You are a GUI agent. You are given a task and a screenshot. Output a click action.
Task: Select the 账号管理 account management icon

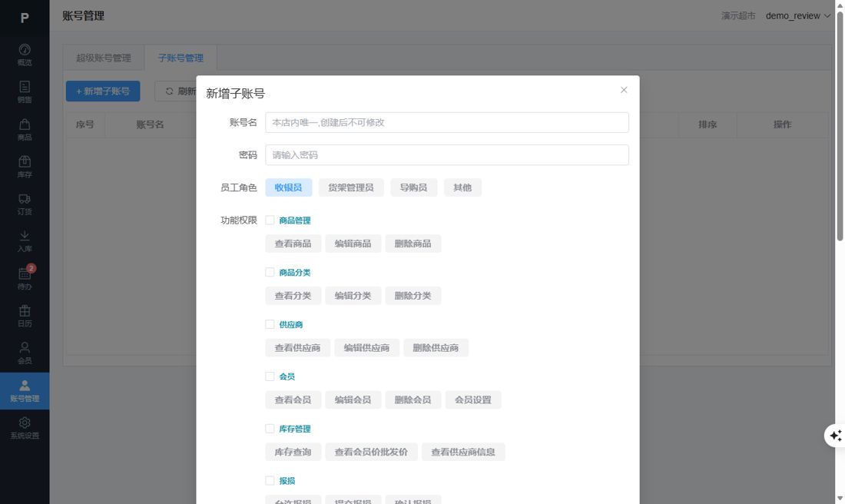click(x=25, y=391)
